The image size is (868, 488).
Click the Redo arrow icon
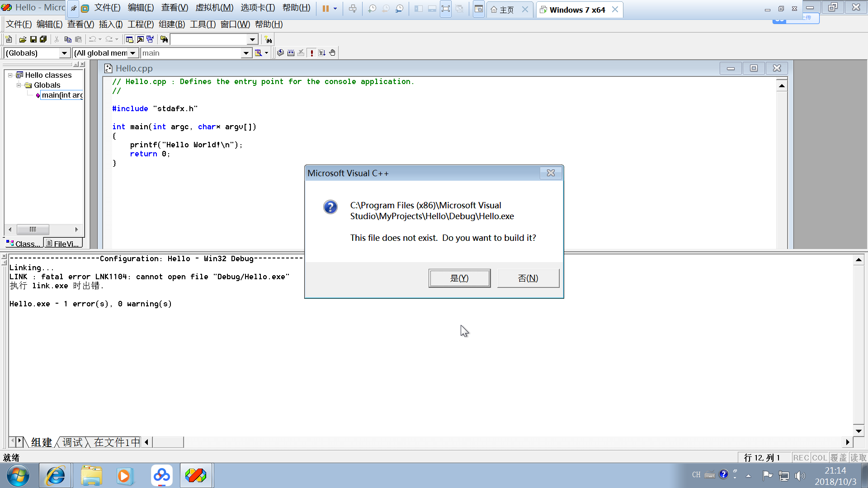click(x=109, y=40)
